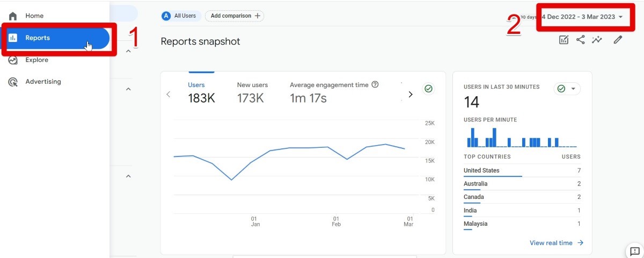
Task: Show previous metrics with left chevron
Action: 168,94
